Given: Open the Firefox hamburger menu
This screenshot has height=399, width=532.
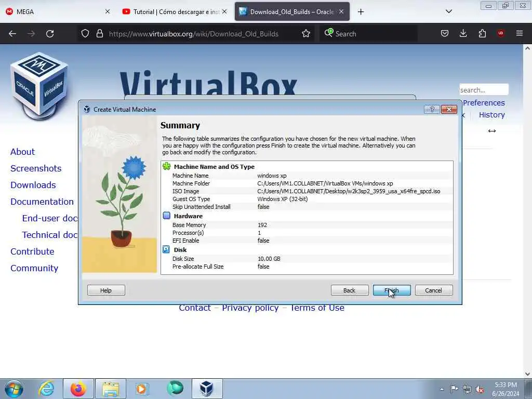Looking at the screenshot, I should coord(520,33).
